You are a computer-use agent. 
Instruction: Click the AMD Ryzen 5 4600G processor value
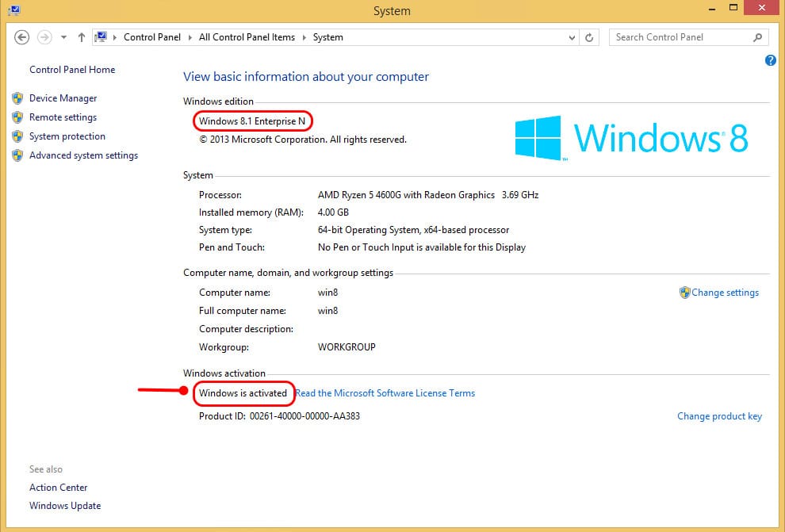click(428, 195)
